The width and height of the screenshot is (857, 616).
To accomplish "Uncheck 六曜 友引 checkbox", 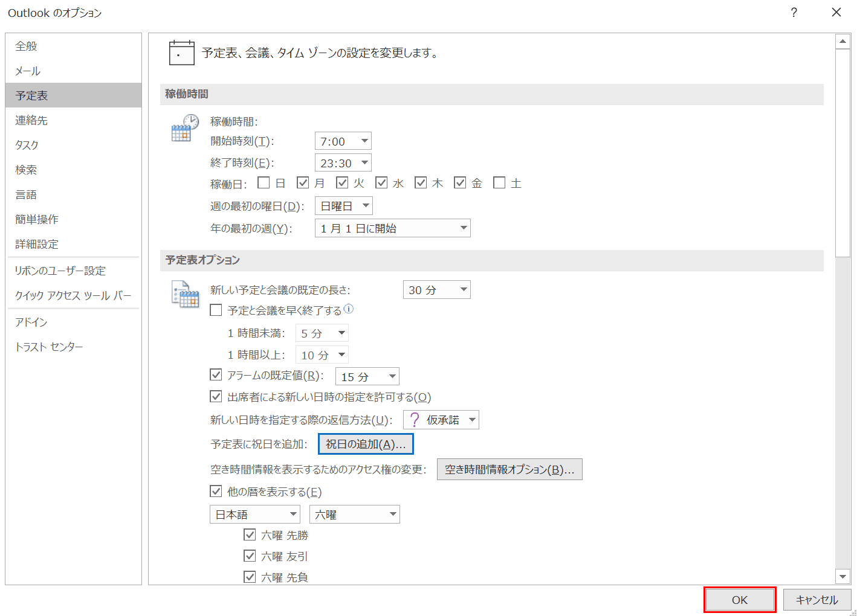I will point(250,556).
